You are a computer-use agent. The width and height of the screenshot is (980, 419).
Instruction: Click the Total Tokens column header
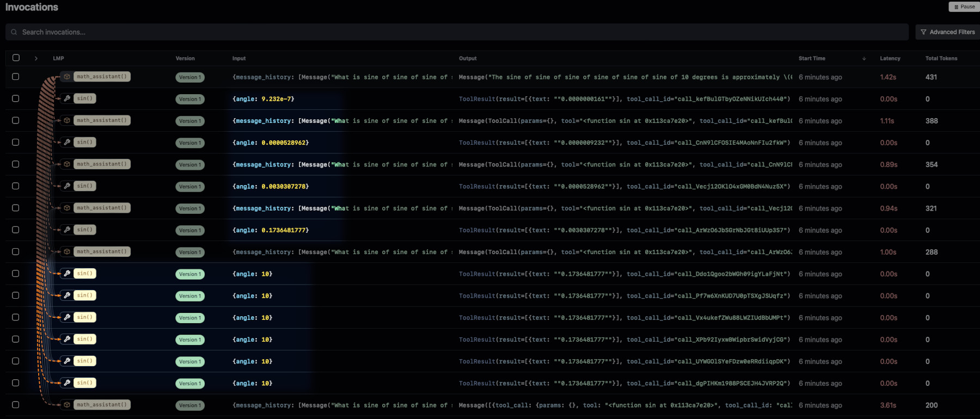(x=941, y=58)
